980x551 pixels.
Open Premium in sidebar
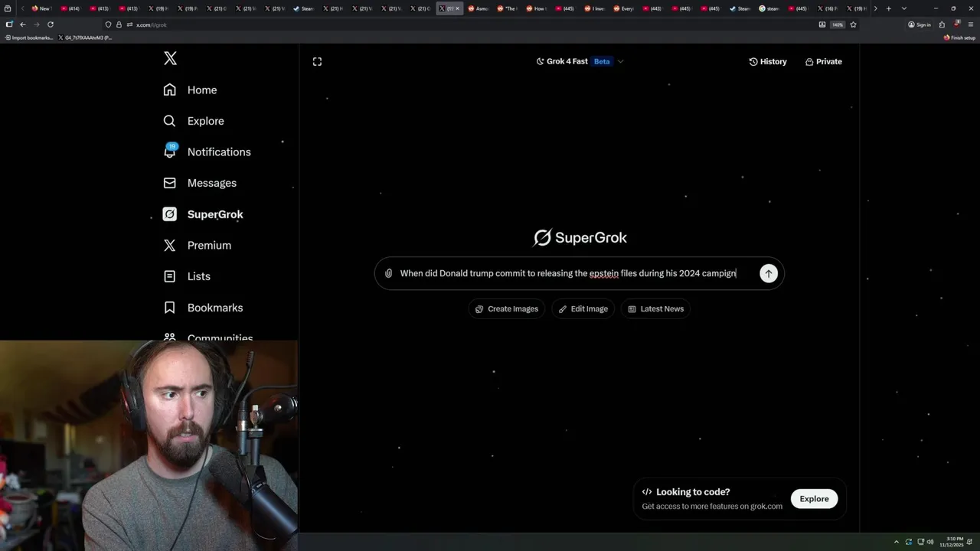pyautogui.click(x=197, y=245)
